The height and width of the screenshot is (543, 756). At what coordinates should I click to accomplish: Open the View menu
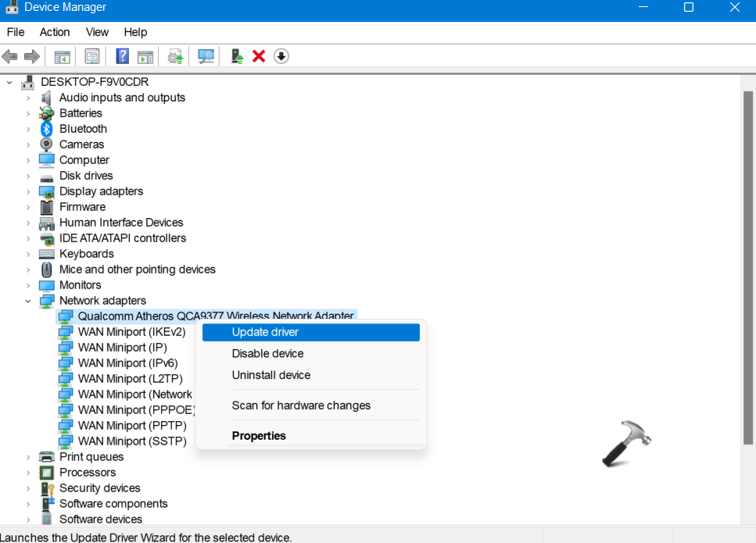pyautogui.click(x=97, y=32)
